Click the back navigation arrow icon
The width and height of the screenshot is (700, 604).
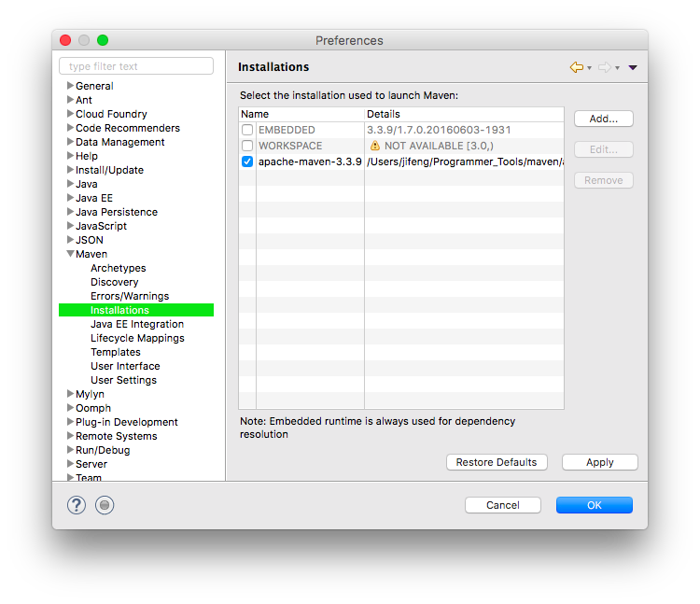[x=577, y=67]
